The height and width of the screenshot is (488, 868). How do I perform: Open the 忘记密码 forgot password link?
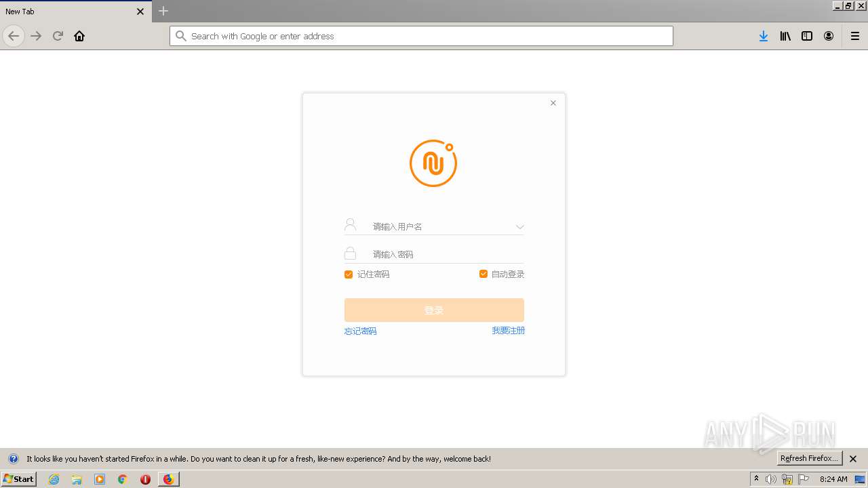[360, 331]
